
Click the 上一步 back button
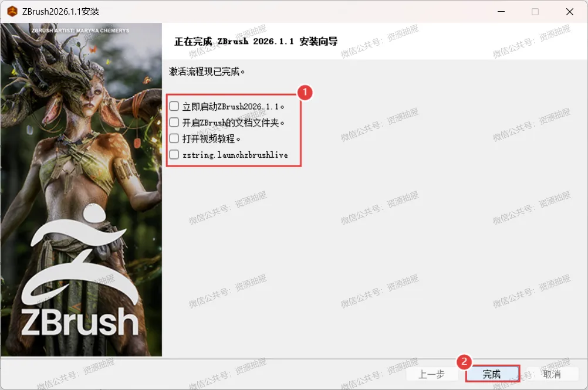coord(432,374)
